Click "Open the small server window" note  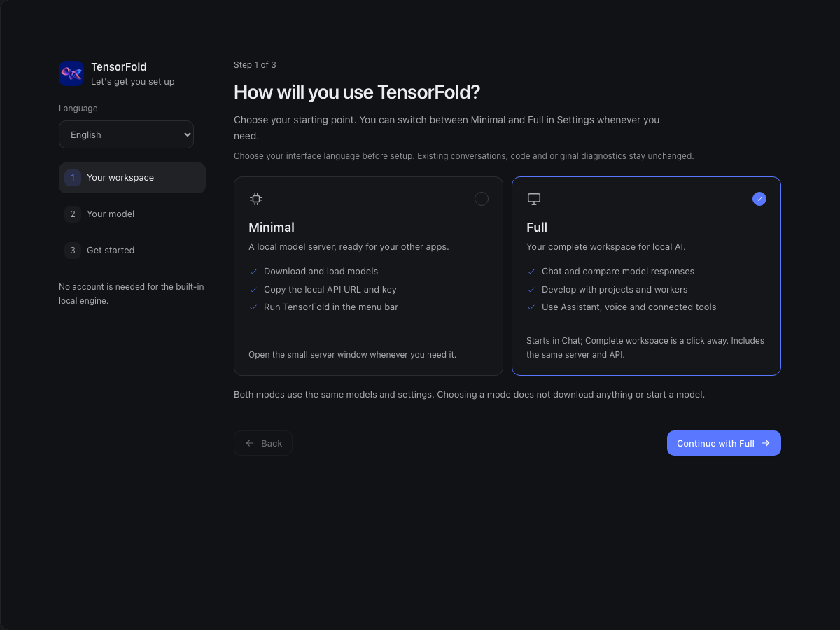pos(352,355)
